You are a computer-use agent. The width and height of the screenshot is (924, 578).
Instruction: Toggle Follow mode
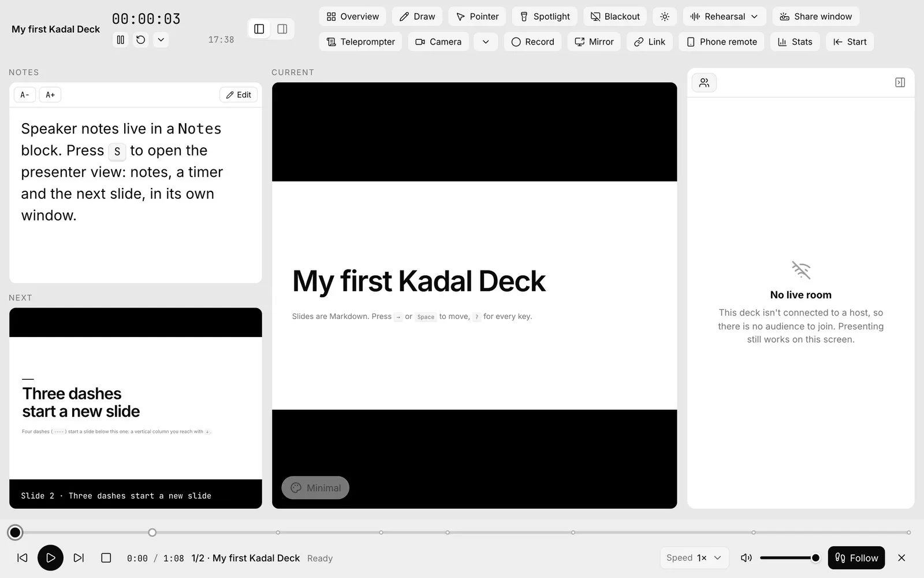856,558
